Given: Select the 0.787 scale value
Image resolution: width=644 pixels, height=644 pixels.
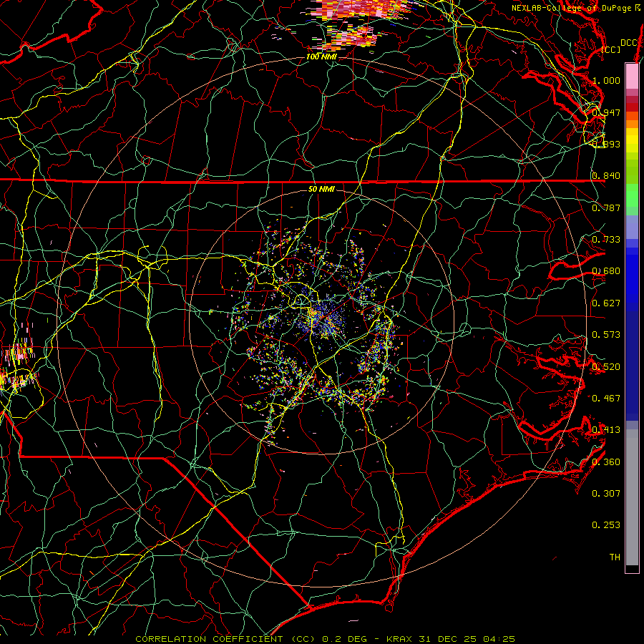Looking at the screenshot, I should pyautogui.click(x=606, y=208).
